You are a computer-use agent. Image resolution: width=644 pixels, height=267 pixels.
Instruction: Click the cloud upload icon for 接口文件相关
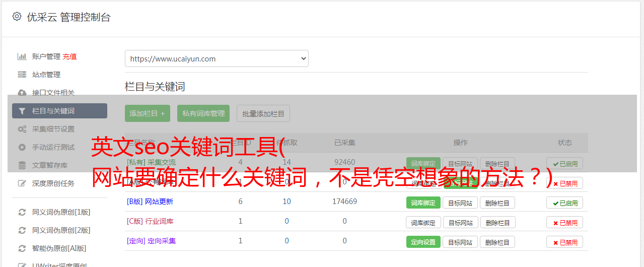pos(22,93)
